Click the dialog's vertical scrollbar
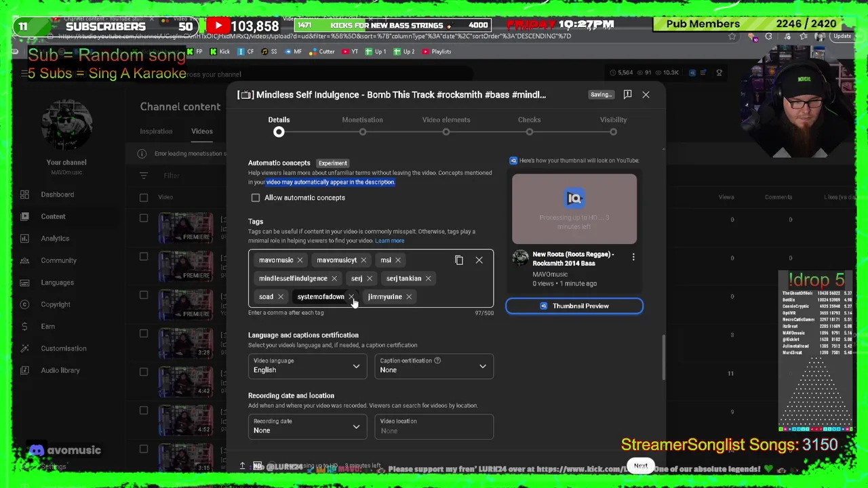This screenshot has height=488, width=868. (663, 357)
